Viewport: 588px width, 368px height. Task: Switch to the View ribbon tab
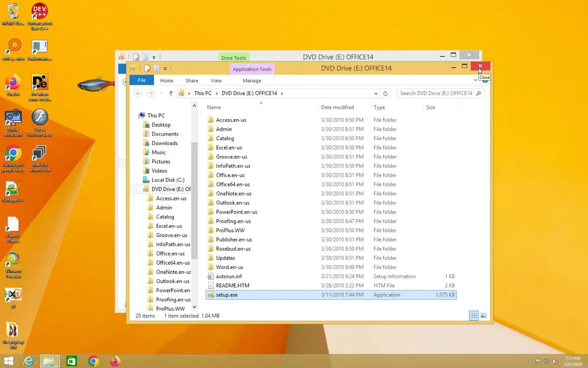216,81
